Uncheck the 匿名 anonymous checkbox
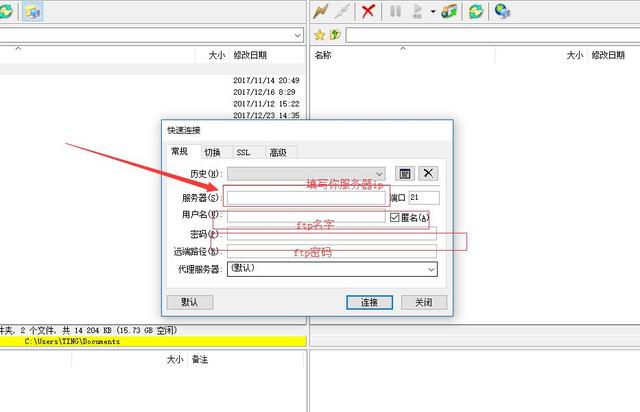The width and height of the screenshot is (640, 412). tap(394, 218)
